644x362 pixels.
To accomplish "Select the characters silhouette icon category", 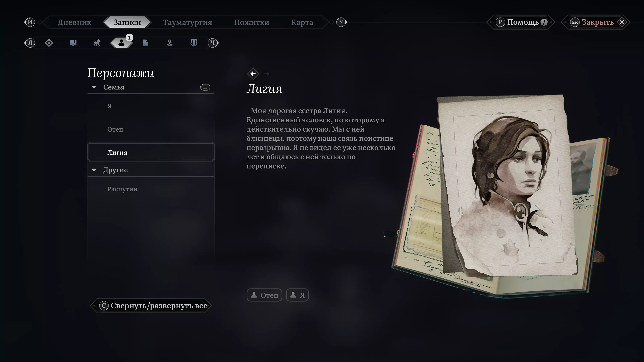I will click(121, 43).
